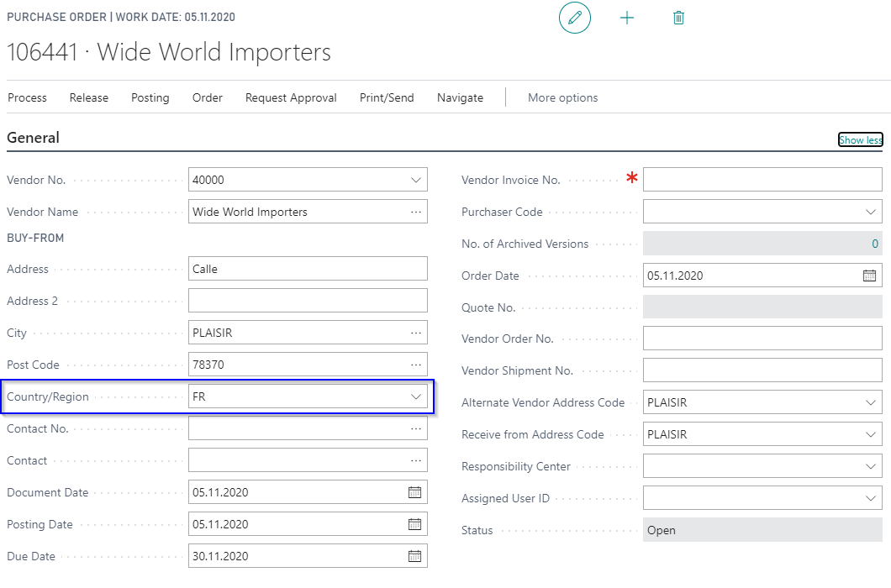This screenshot has width=891, height=588.
Task: Expand the Country/Region dropdown
Action: tap(416, 396)
